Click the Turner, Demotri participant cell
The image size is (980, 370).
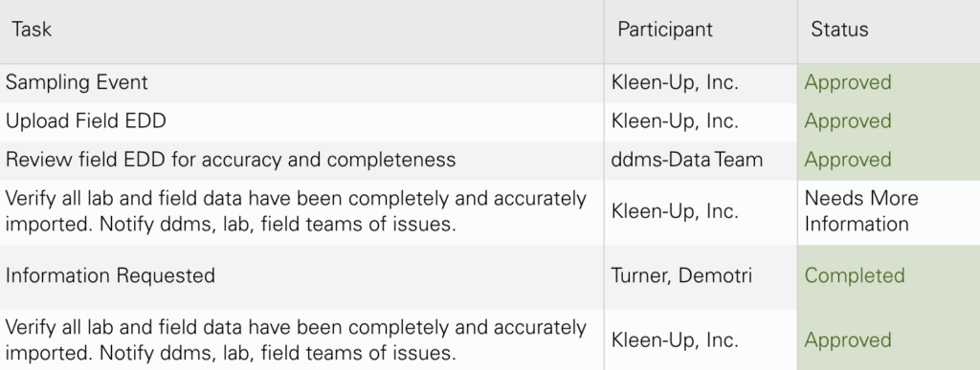click(x=681, y=275)
